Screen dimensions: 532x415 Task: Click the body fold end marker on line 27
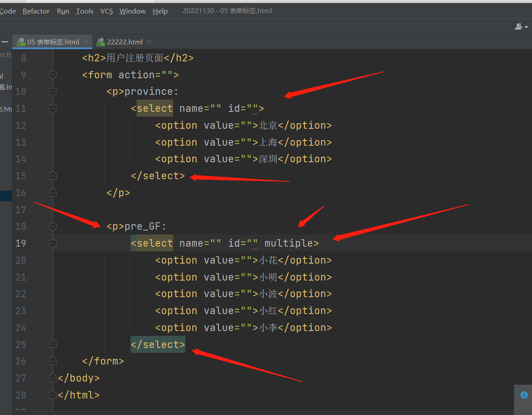tap(53, 378)
